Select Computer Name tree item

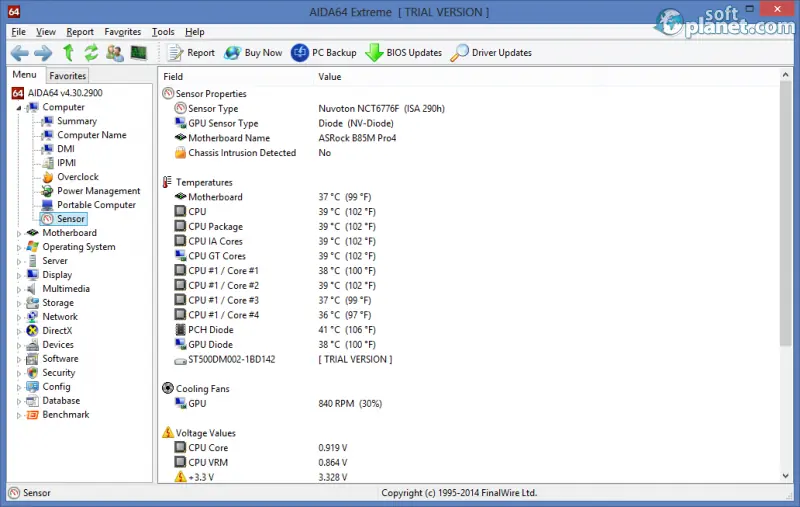pyautogui.click(x=91, y=135)
